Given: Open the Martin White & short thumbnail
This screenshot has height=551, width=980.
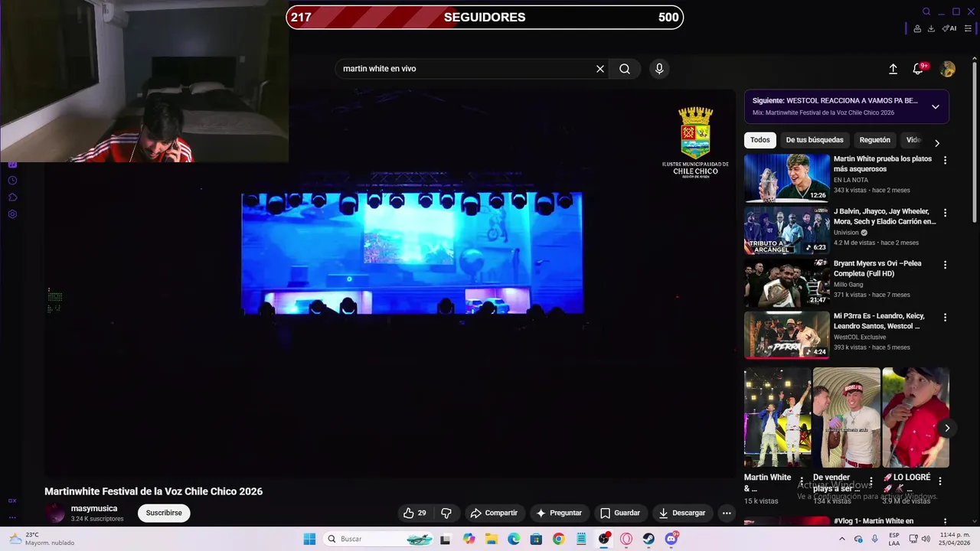Looking at the screenshot, I should (777, 417).
